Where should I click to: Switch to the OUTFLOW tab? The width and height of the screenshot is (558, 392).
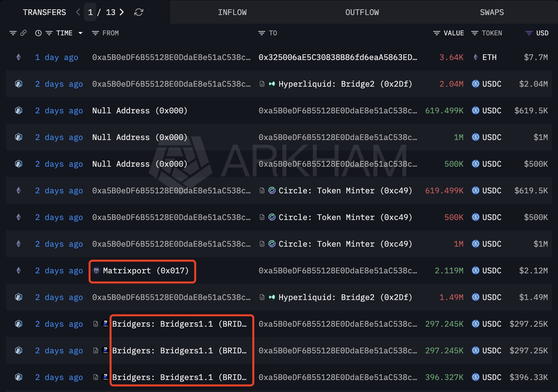[x=362, y=12]
